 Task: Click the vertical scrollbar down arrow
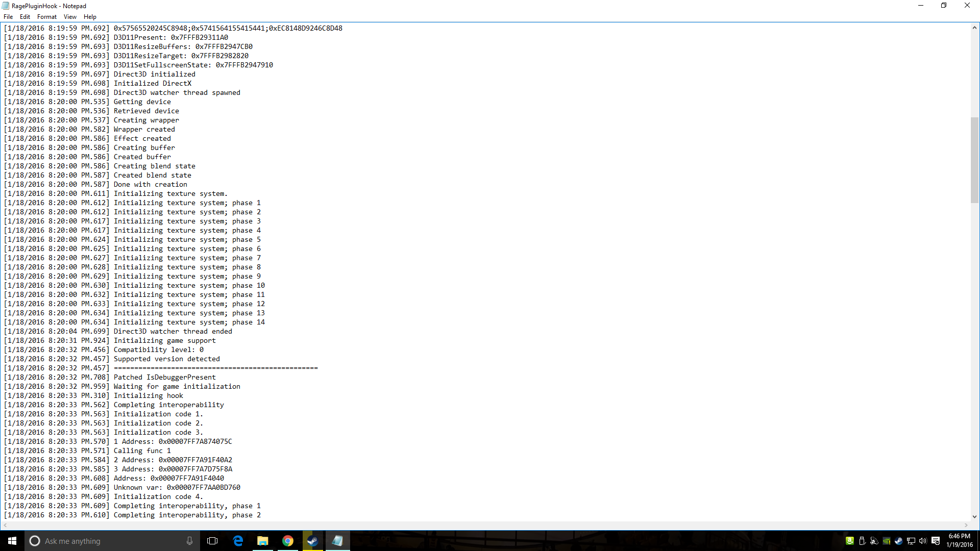pos(974,516)
